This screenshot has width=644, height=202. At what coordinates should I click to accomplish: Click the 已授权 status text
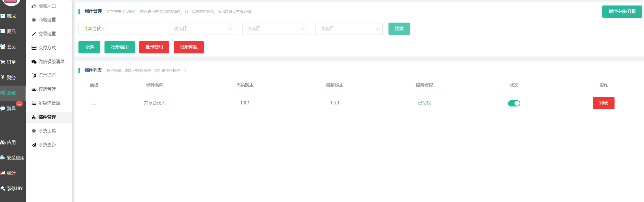(x=424, y=103)
